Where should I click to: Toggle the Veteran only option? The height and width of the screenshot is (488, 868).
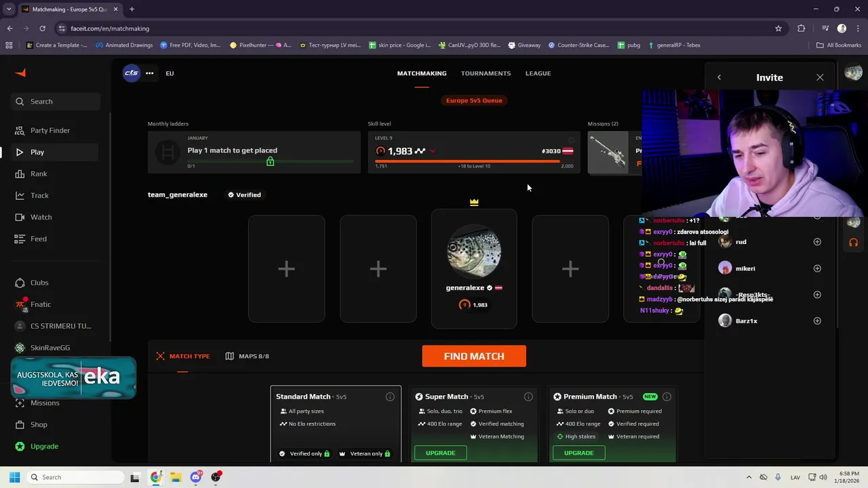point(365,453)
